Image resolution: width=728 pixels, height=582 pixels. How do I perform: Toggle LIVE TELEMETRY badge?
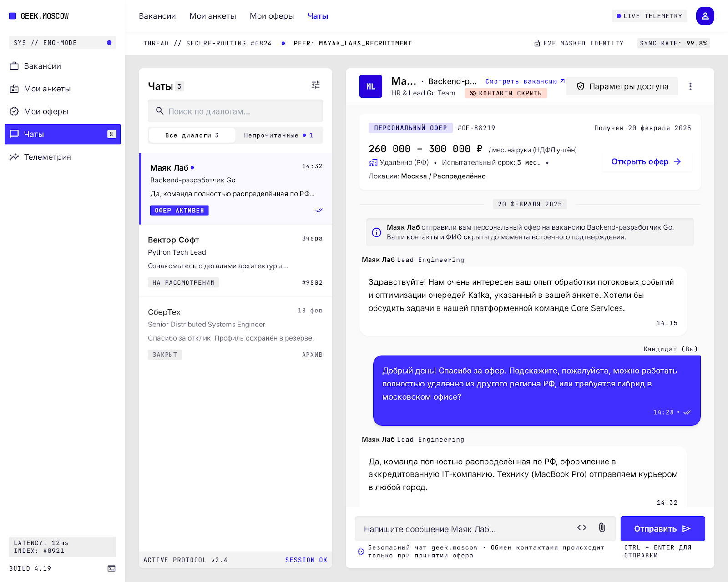tap(649, 16)
